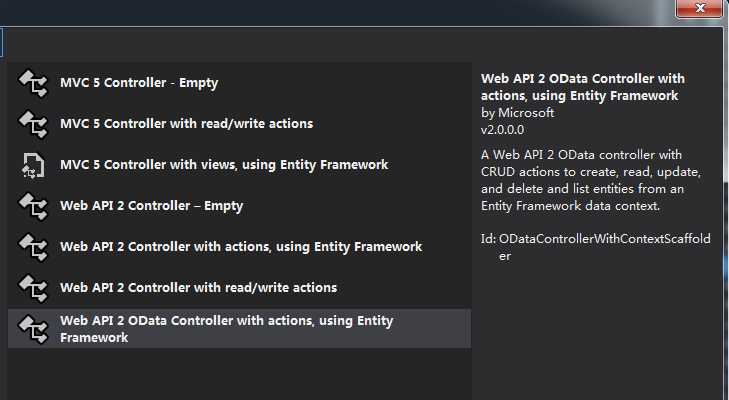Screen dimensions: 729x400
Task: Choose "Web API 2 Controller with actions, using Entity Framework"
Action: coord(241,247)
